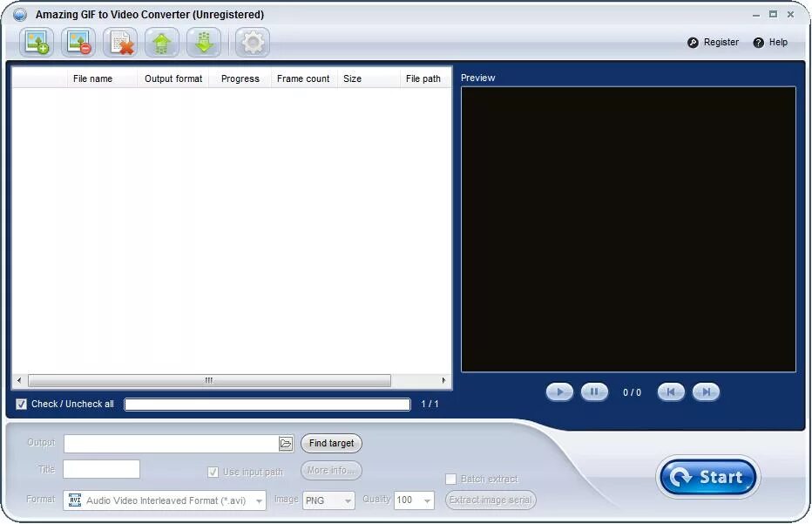Click the file list scroll left arrow
The width and height of the screenshot is (812, 524).
19,380
